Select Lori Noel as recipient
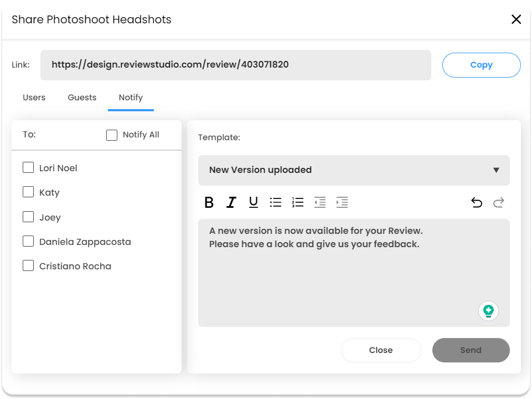The height and width of the screenshot is (399, 532). pyautogui.click(x=28, y=167)
